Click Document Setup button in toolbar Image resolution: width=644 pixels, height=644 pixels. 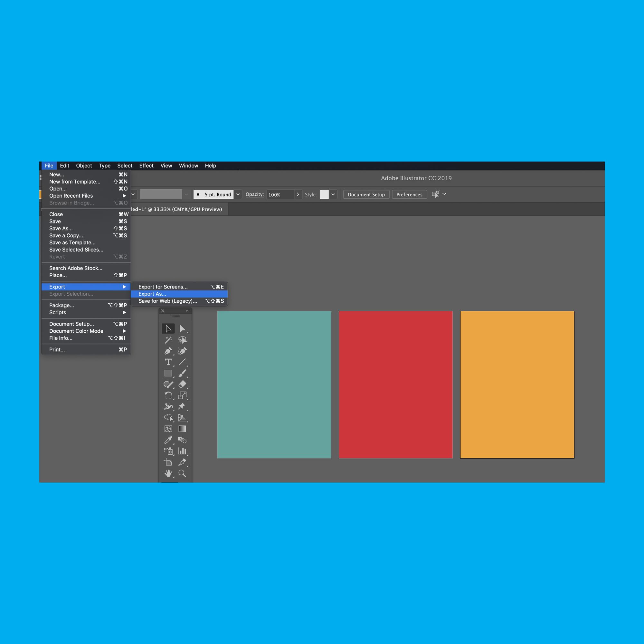tap(366, 194)
